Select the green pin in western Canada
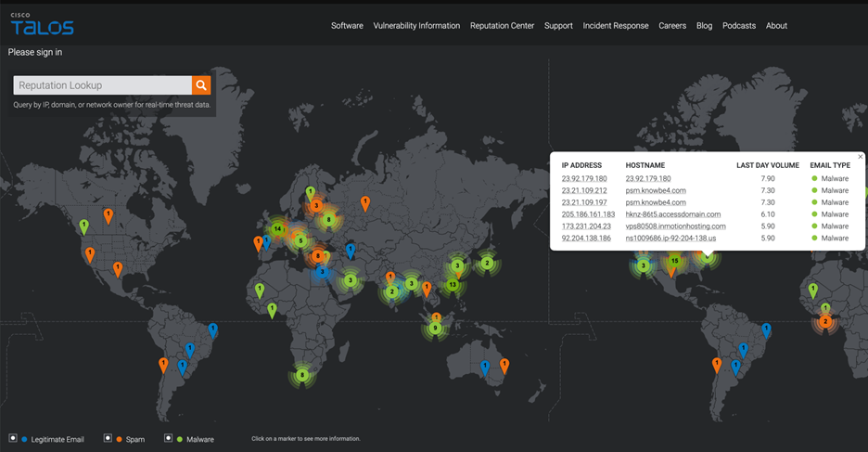Image resolution: width=868 pixels, height=452 pixels. [x=83, y=226]
